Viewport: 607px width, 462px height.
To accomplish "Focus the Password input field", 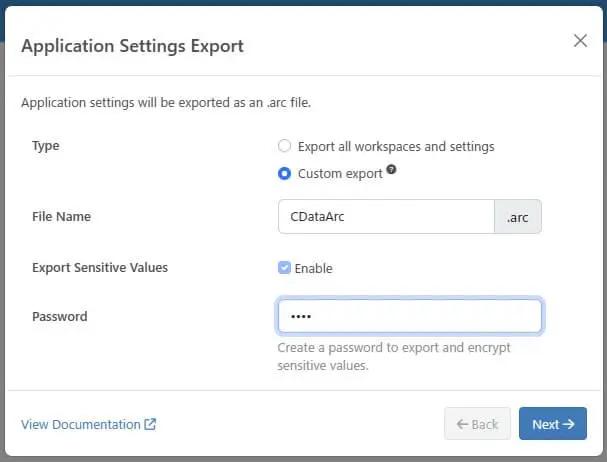I will click(410, 316).
